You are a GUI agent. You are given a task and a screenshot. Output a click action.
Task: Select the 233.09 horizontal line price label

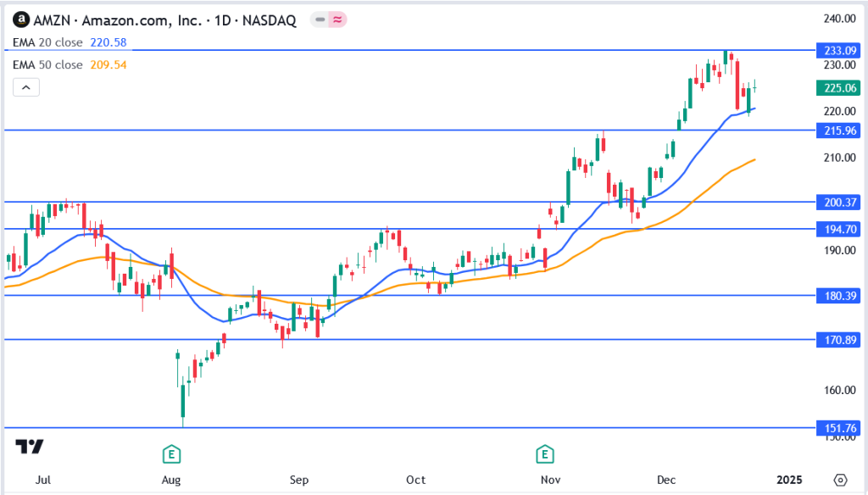(x=835, y=49)
